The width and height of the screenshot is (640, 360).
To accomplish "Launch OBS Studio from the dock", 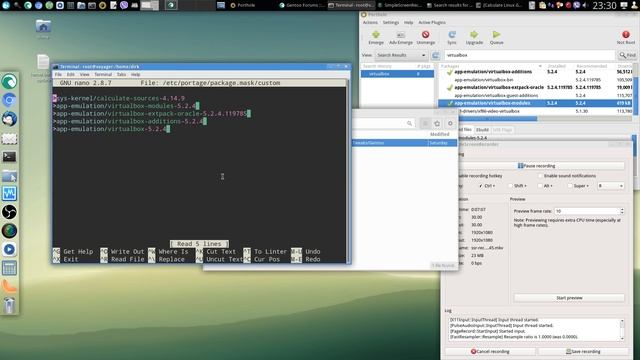I will click(x=9, y=212).
